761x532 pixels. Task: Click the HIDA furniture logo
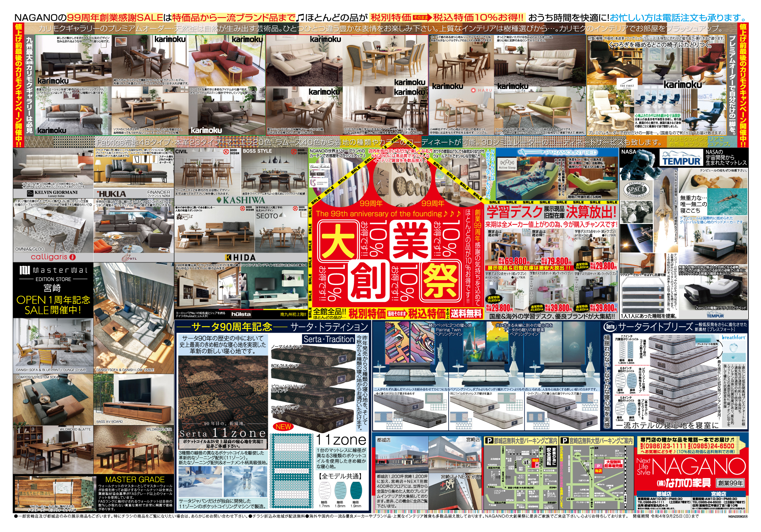coord(240,257)
